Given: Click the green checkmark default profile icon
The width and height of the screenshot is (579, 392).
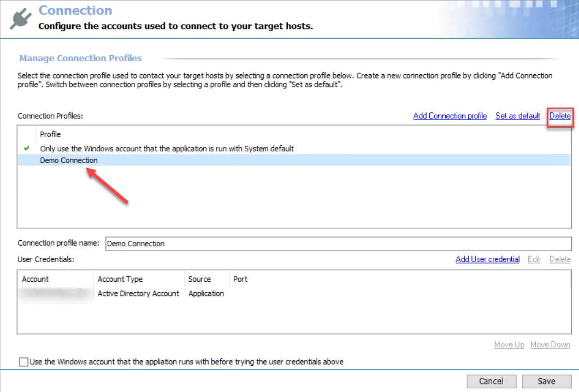Looking at the screenshot, I should tap(27, 149).
